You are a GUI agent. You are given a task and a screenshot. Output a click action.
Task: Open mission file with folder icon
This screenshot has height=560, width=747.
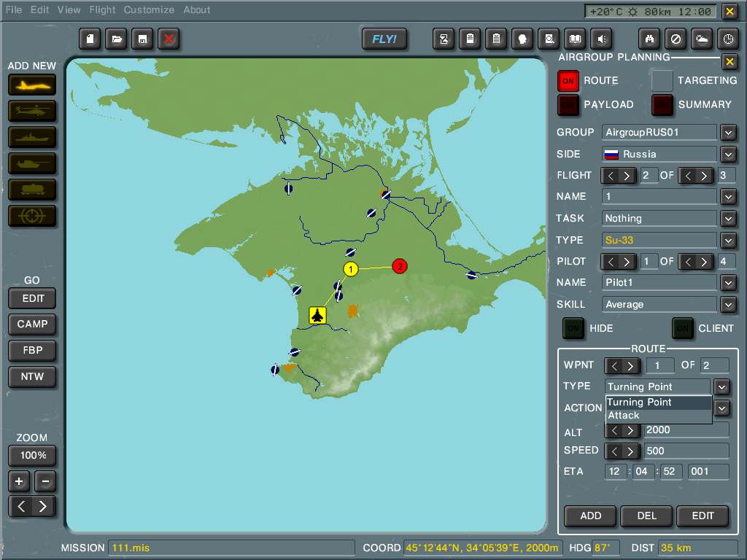[116, 39]
